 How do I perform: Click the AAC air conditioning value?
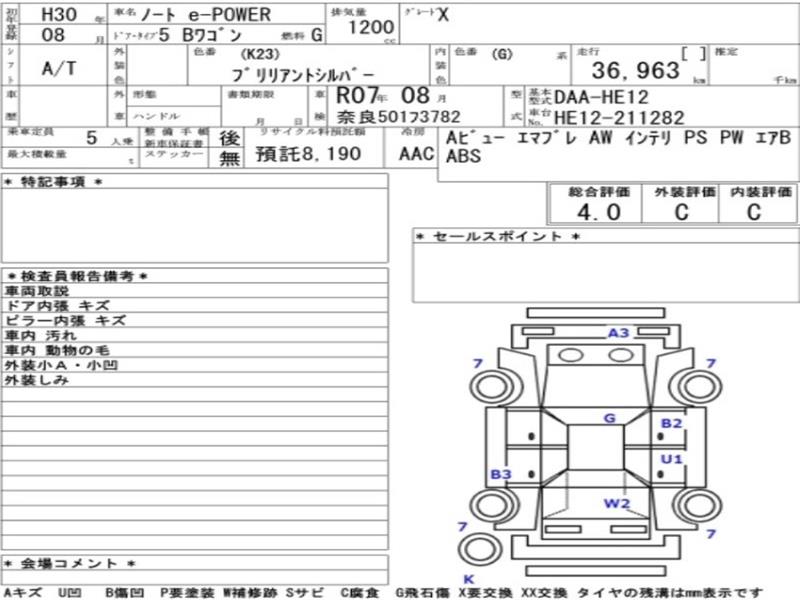416,154
